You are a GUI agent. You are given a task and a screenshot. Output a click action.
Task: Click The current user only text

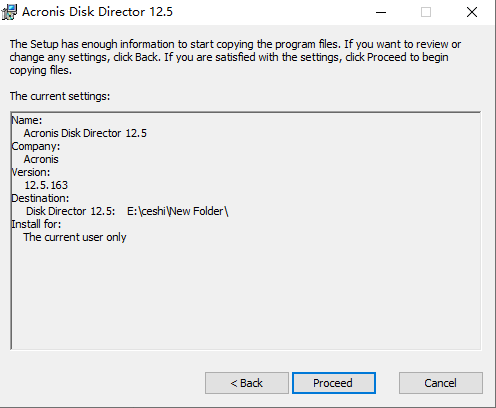(75, 237)
